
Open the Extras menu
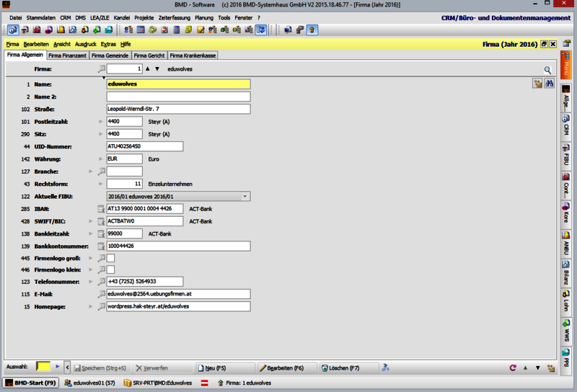tap(108, 44)
